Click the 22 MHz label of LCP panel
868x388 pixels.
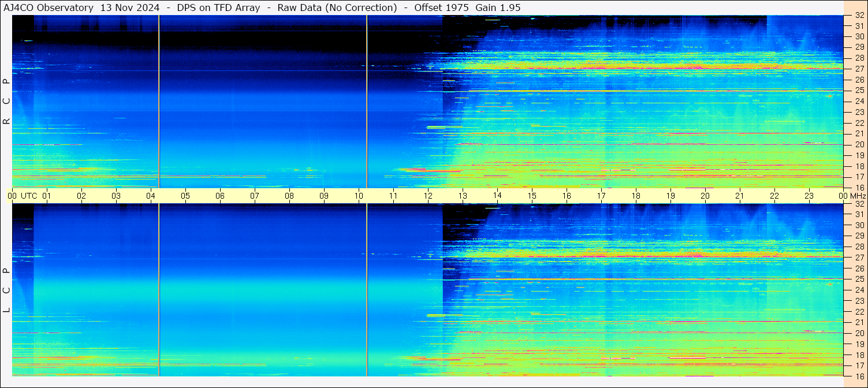click(859, 312)
